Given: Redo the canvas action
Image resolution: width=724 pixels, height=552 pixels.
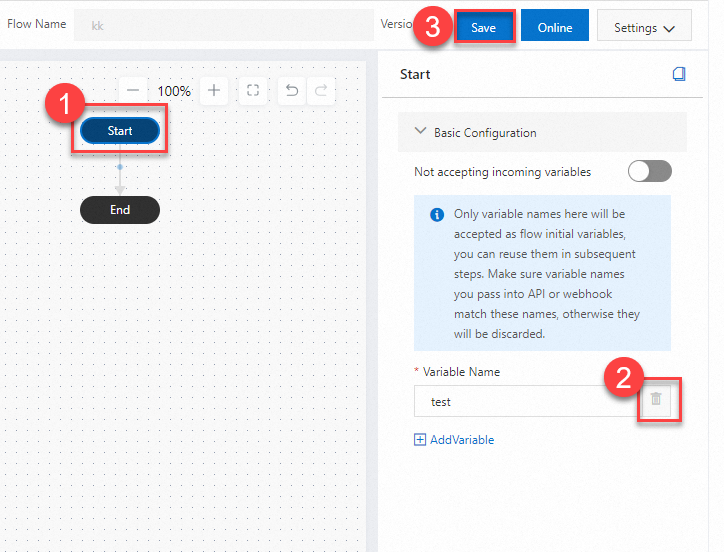Looking at the screenshot, I should tap(321, 91).
